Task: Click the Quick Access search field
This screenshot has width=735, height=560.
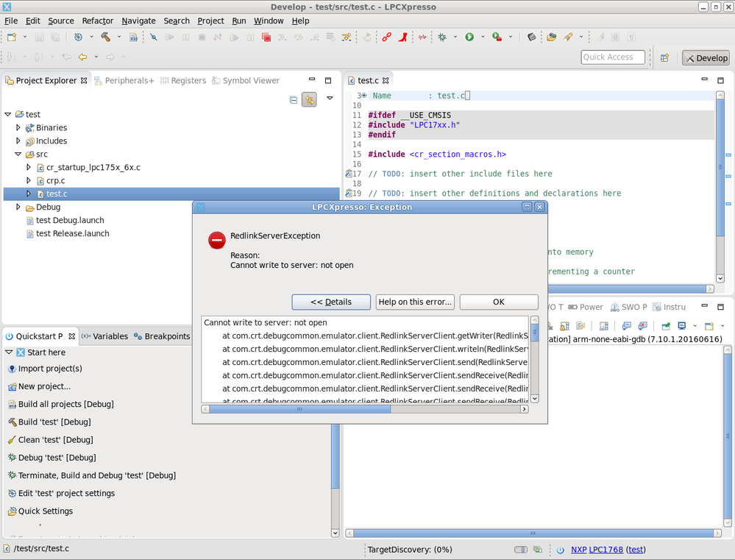Action: pyautogui.click(x=613, y=57)
